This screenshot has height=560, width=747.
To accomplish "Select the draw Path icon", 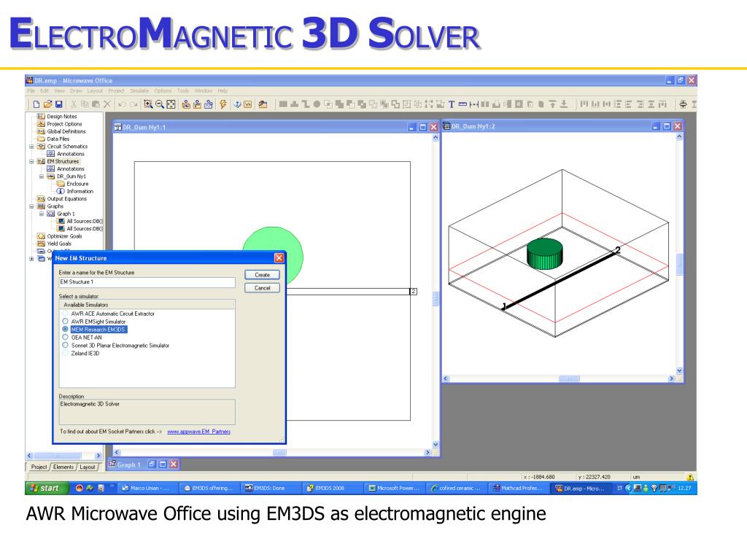I will [306, 104].
